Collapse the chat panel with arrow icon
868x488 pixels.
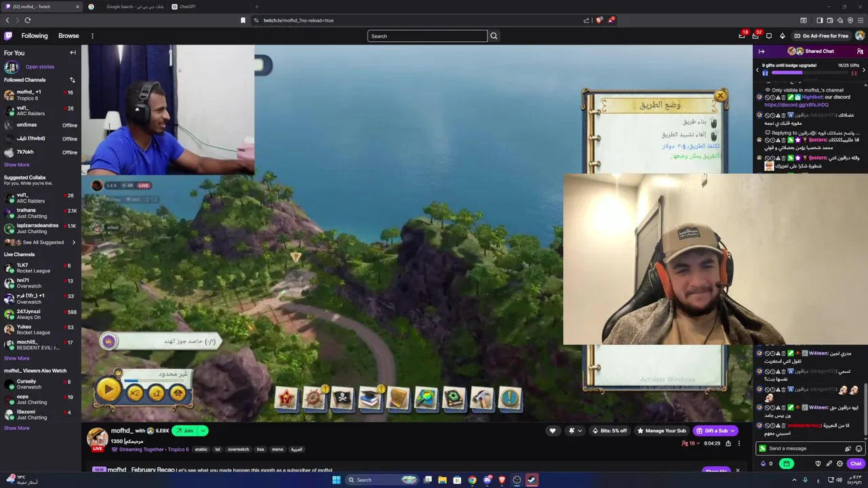[762, 52]
